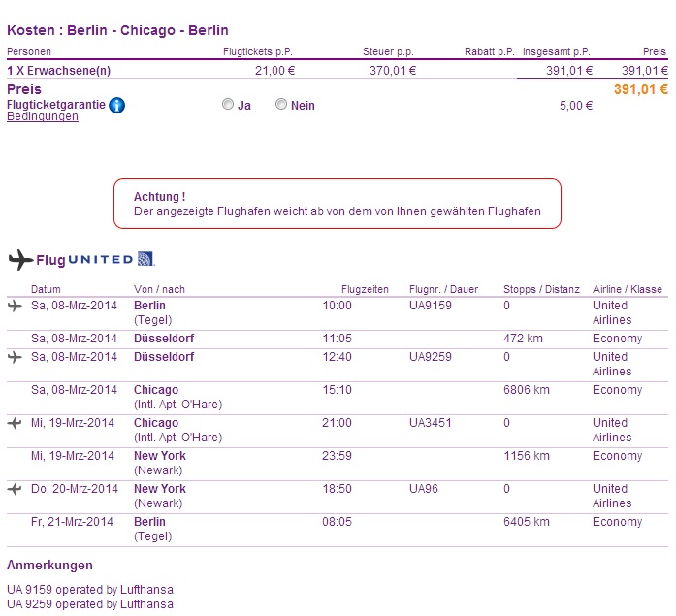Image resolution: width=676 pixels, height=616 pixels.
Task: Click the Anmerkungen heading
Action: [49, 566]
